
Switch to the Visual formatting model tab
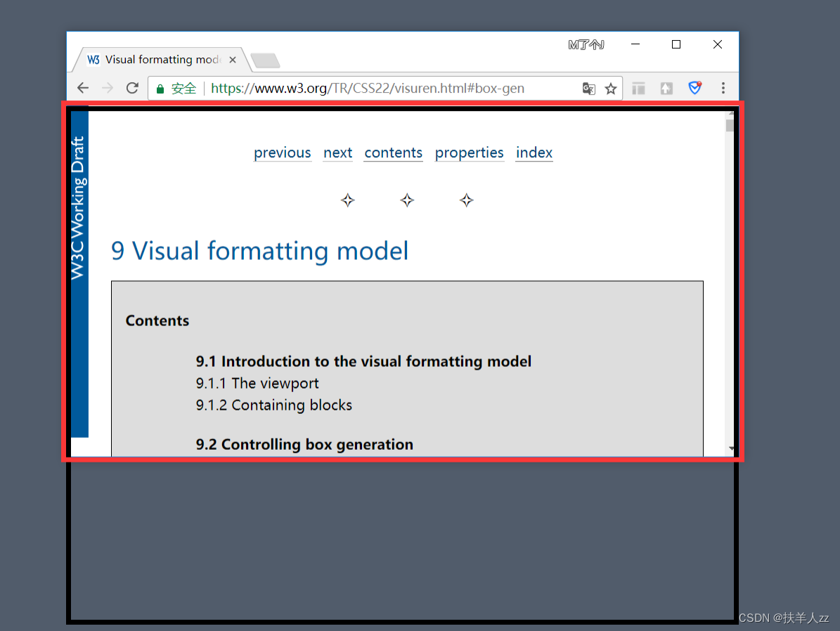pos(162,60)
